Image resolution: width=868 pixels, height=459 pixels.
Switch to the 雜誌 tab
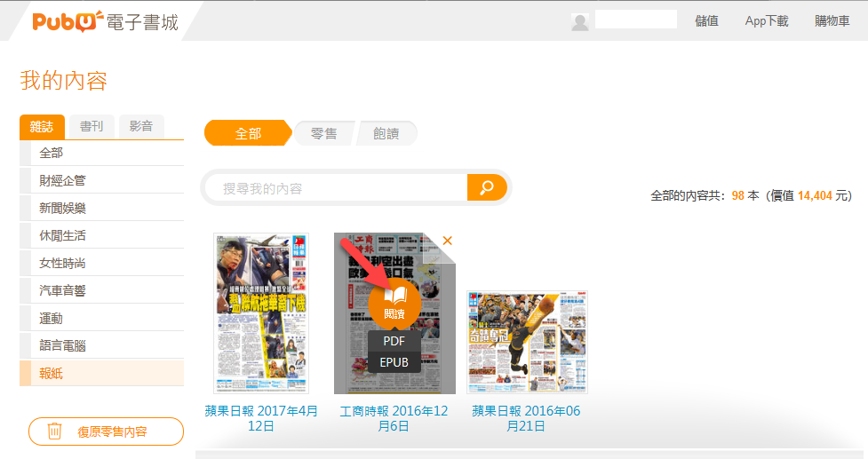pyautogui.click(x=42, y=127)
